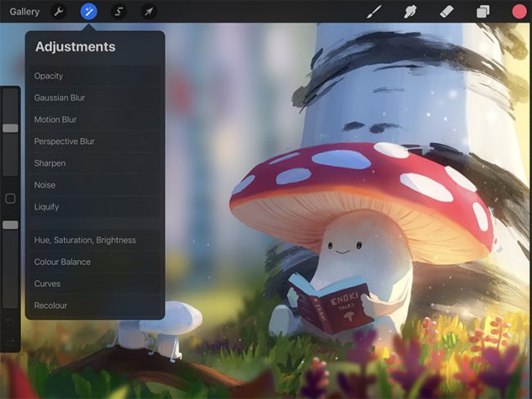Open the Actions wrench menu

[x=58, y=11]
